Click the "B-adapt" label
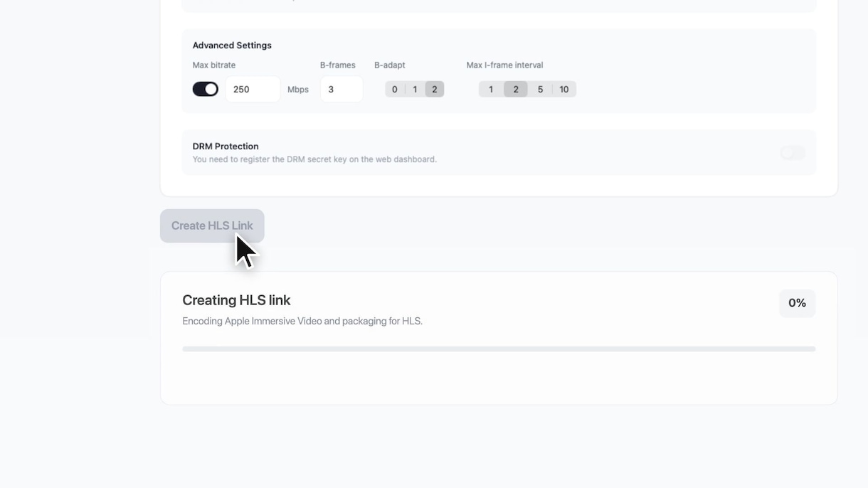This screenshot has height=488, width=868. tap(390, 65)
